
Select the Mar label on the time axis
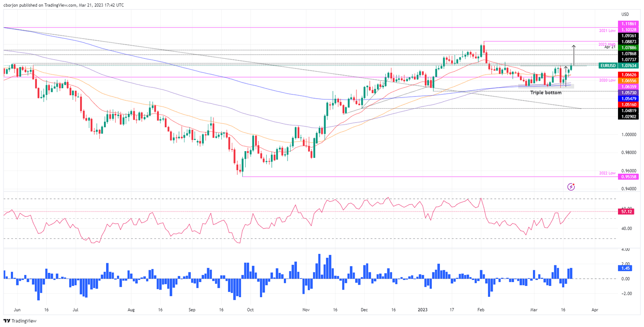[x=534, y=309]
